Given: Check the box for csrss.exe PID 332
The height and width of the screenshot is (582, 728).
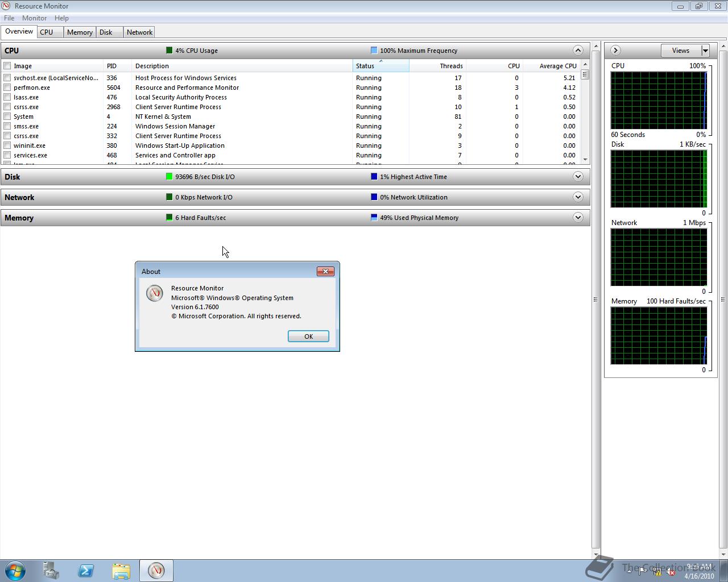Looking at the screenshot, I should coord(7,136).
